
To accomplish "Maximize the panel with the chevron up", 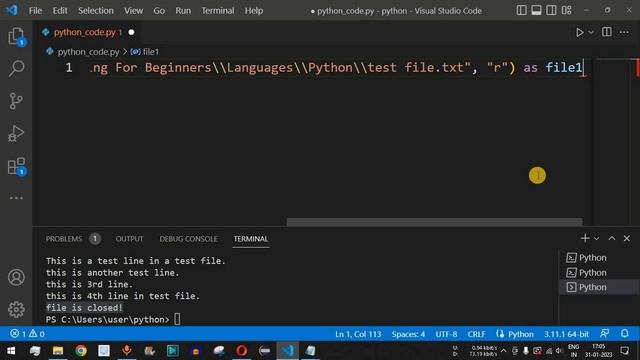I will point(611,238).
